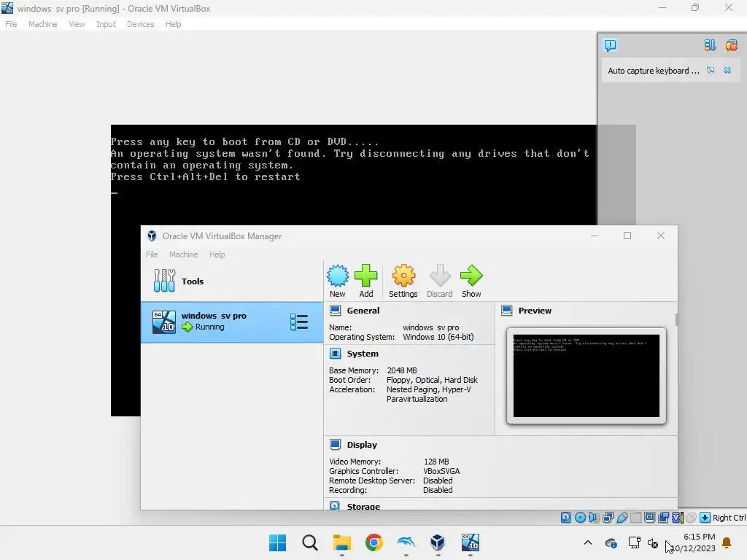Open muted volume tray icon
The image size is (747, 560).
tap(653, 542)
